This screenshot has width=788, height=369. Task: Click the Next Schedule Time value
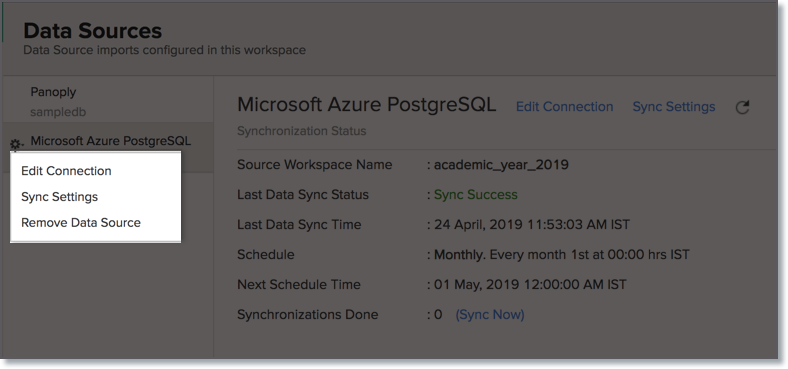[x=530, y=285]
